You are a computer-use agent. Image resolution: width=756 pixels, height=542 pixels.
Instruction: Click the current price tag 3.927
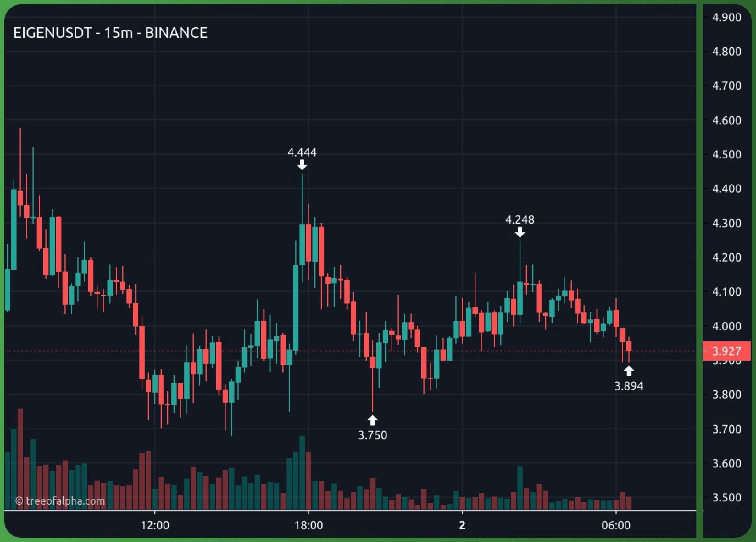726,351
